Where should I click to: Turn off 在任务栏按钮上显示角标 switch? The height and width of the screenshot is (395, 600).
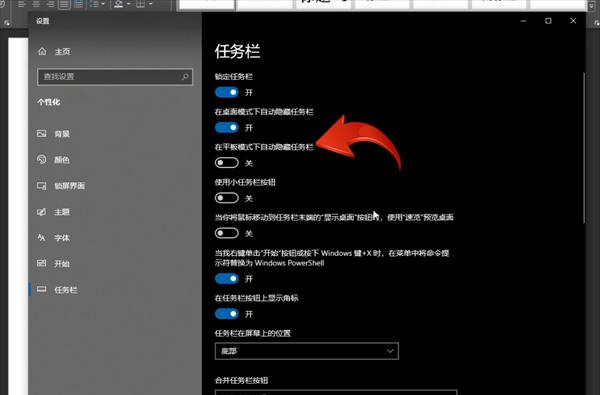227,314
